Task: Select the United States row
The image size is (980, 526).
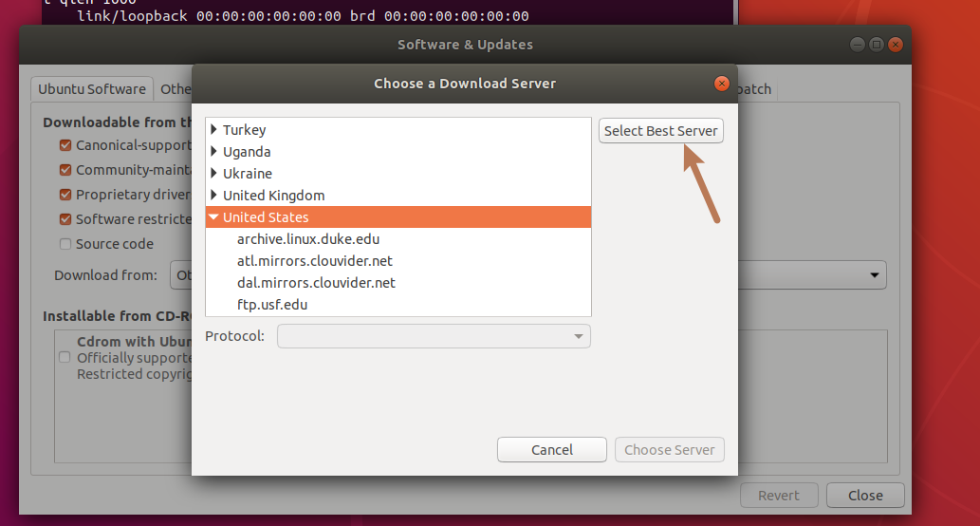Action: [x=398, y=217]
